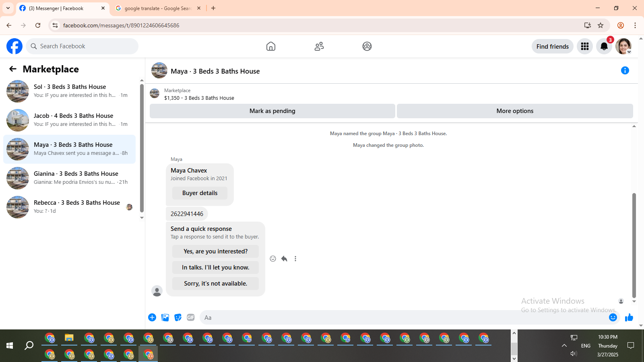Open Jacob 4 Beds 3 Baths House chat
This screenshot has height=362, width=644.
(69, 120)
